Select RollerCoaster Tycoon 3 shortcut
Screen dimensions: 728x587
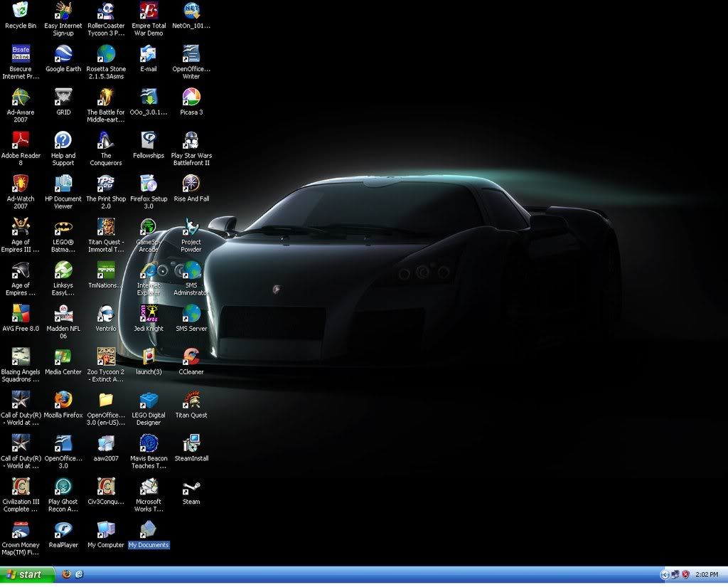(106, 11)
